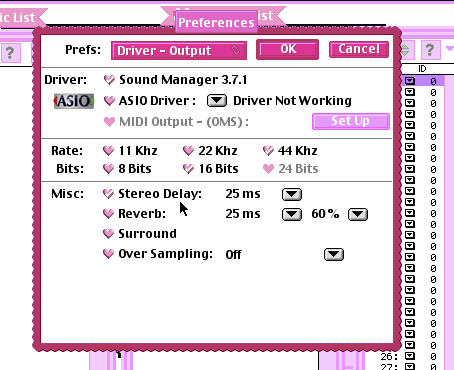Image resolution: width=454 pixels, height=370 pixels.
Task: Choose the 11 Khz rate
Action: [x=108, y=151]
